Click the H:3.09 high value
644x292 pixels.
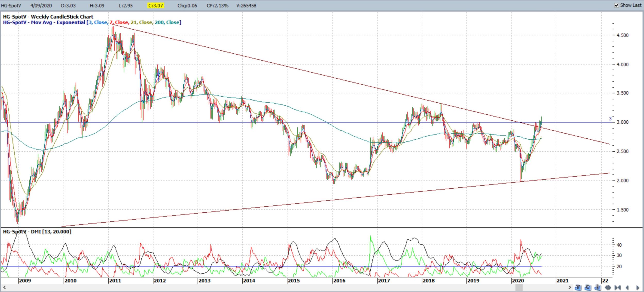point(97,5)
